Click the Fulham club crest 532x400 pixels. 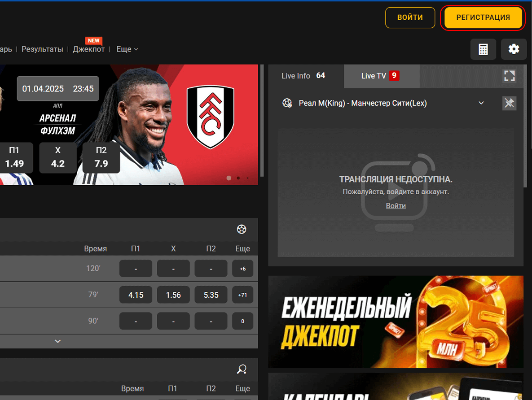click(x=210, y=117)
